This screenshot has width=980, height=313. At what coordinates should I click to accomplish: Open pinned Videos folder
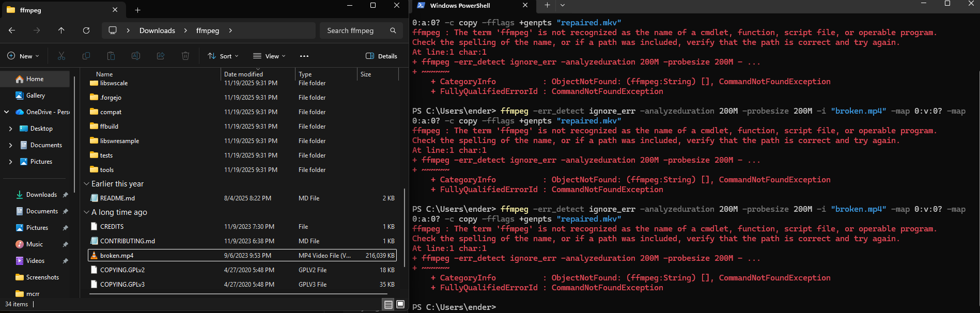(35, 261)
